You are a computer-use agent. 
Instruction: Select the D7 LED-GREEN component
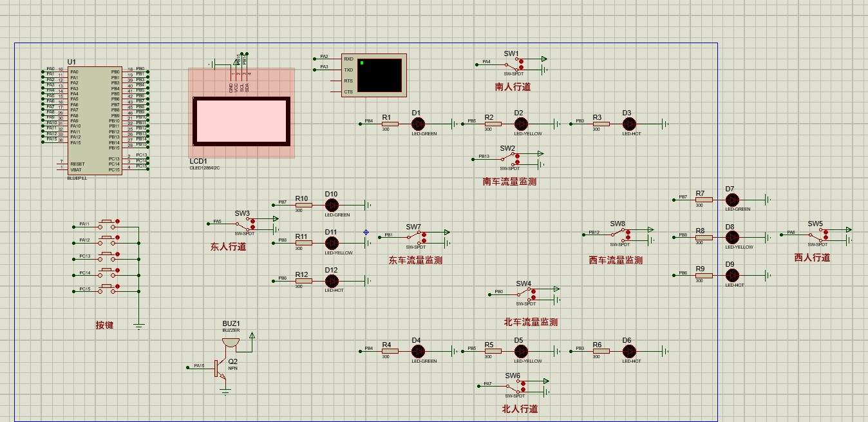click(731, 200)
